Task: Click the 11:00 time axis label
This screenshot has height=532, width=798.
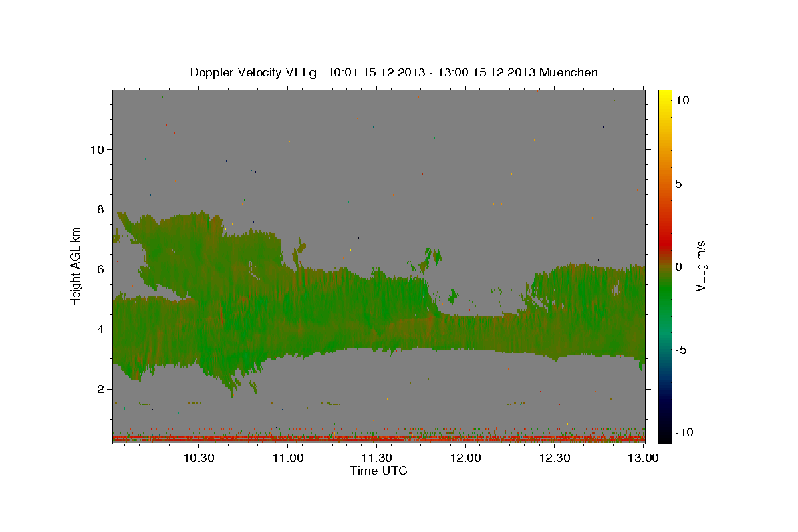Action: click(289, 458)
